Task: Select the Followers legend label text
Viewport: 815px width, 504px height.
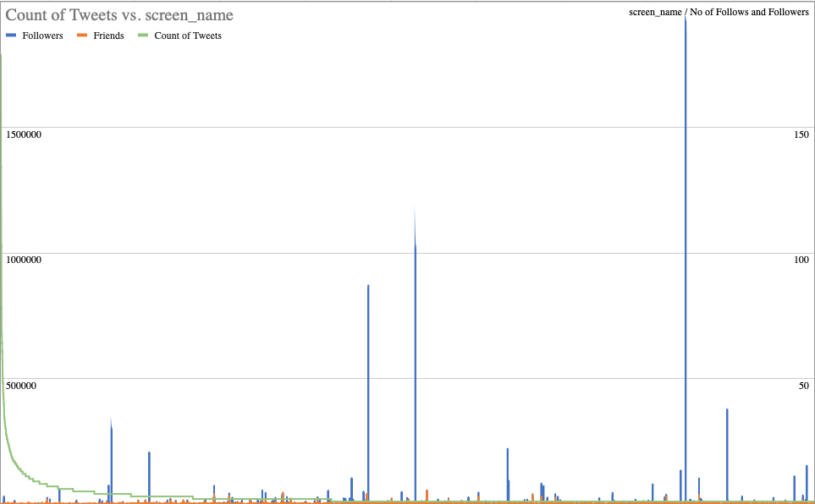Action: pos(42,36)
